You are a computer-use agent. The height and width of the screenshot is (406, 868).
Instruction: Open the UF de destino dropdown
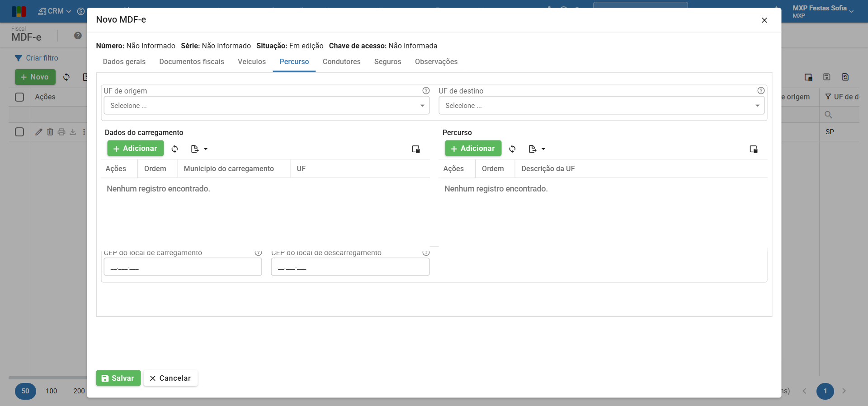[602, 106]
